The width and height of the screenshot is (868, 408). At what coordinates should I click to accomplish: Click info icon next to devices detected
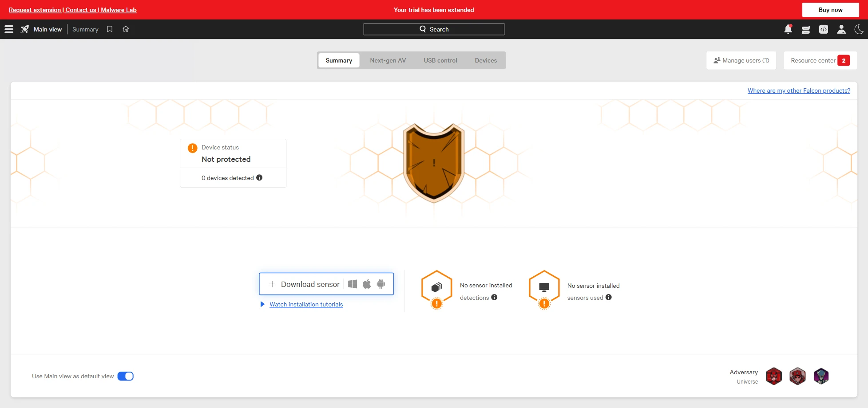click(259, 178)
